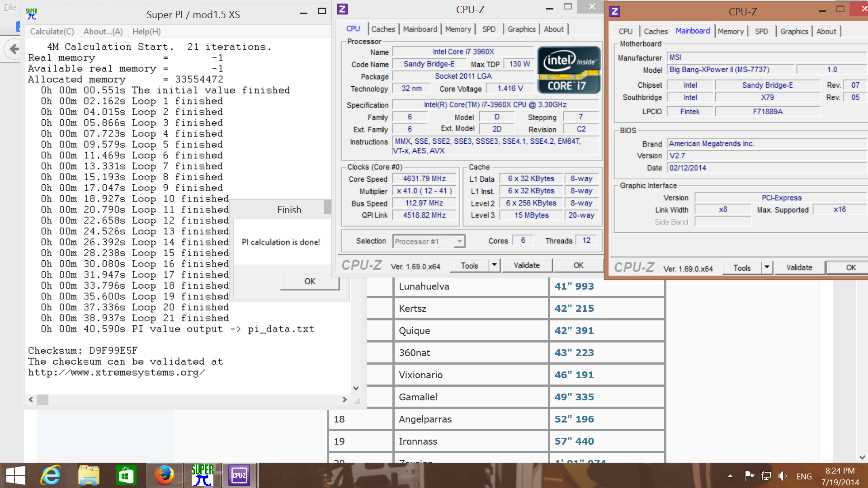Screen dimensions: 868x488
Task: Open Internet Explorer from taskbar
Action: coord(51,475)
